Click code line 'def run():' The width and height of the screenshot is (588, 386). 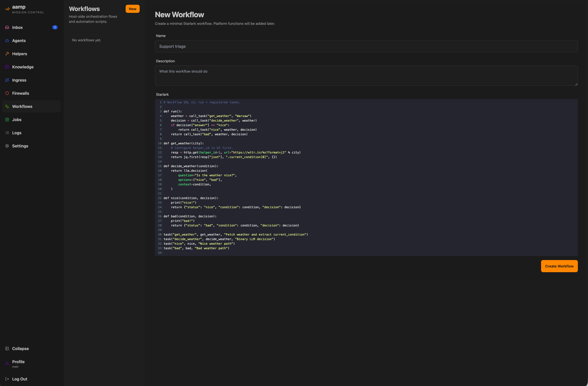point(172,111)
